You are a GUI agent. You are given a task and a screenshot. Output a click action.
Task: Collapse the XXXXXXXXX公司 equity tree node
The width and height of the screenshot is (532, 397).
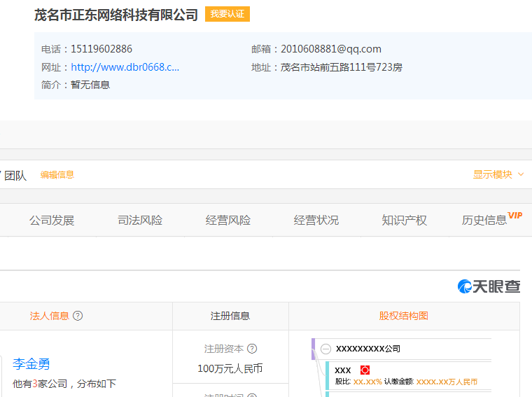[x=325, y=349]
